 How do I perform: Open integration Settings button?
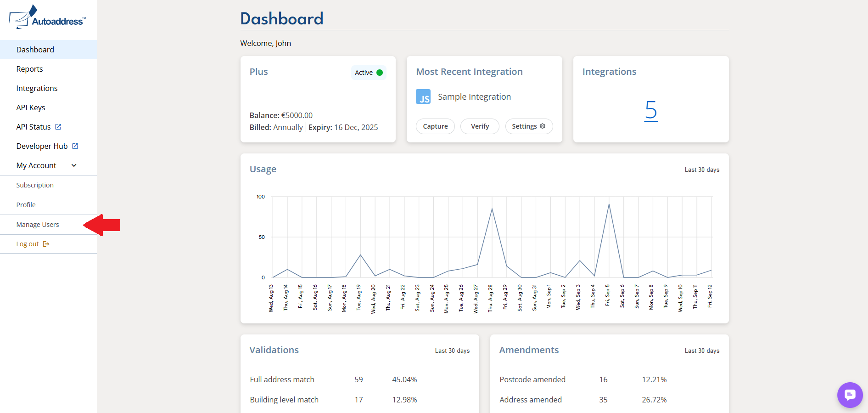(x=529, y=126)
